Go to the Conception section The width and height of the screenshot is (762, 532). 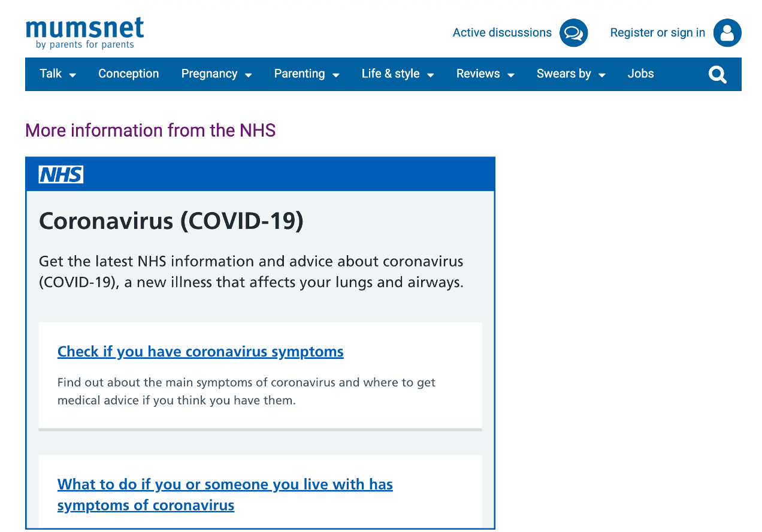click(x=129, y=74)
